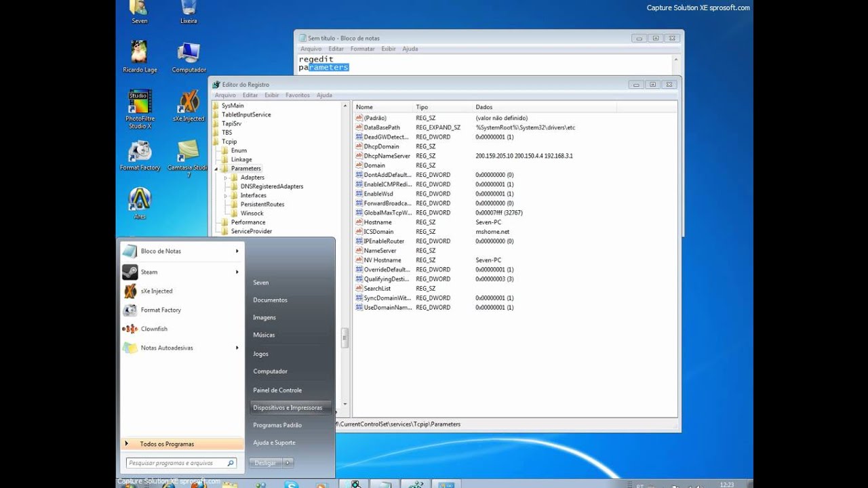Viewport: 868px width, 488px height.
Task: Open the Editar menu in Bloco de notas
Action: [336, 49]
